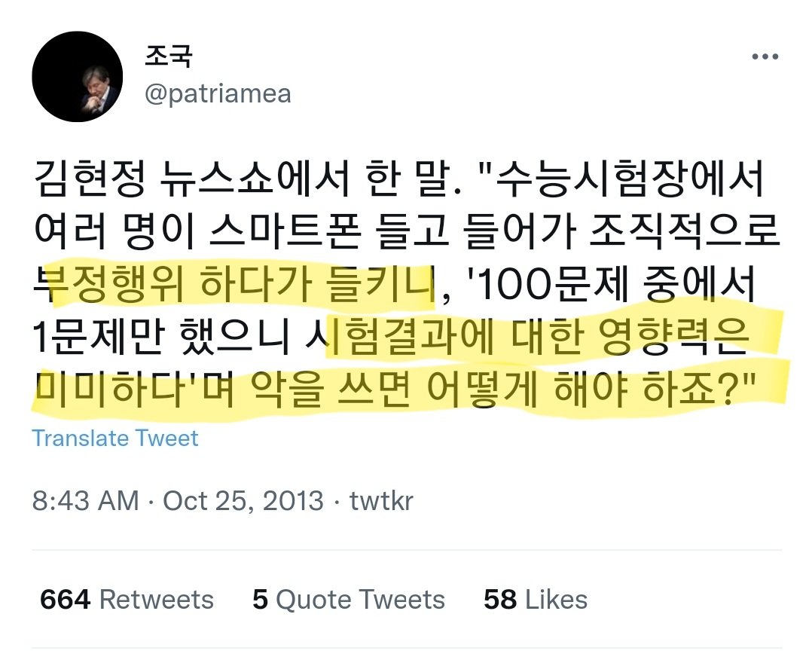Select the Oct 25, 2013 date
The image size is (812, 660).
tap(243, 501)
